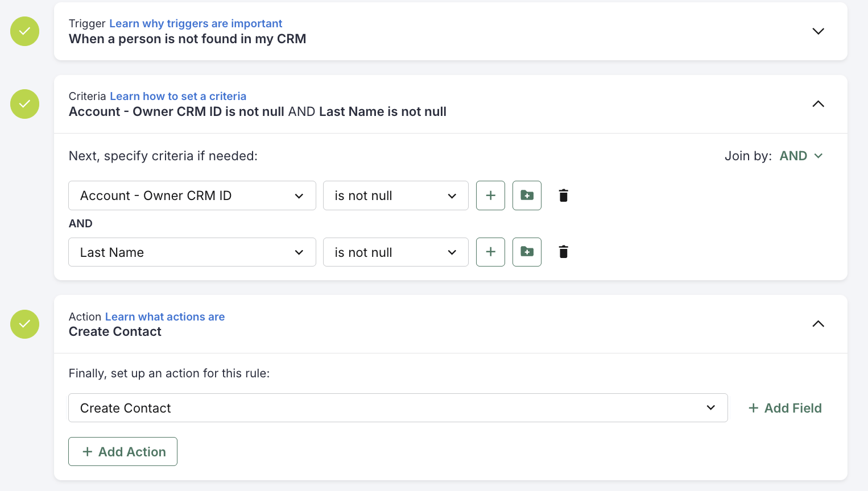Click 'When a person is not found in my CRM'
This screenshot has height=491, width=868.
pos(188,39)
